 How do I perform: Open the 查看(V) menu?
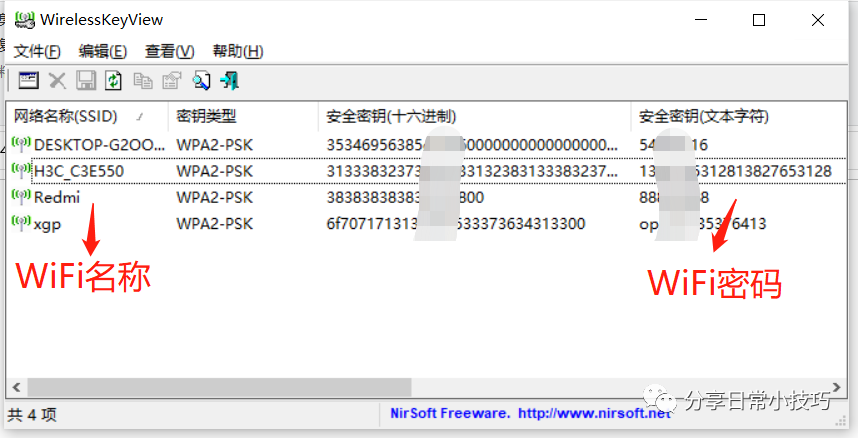tap(169, 51)
